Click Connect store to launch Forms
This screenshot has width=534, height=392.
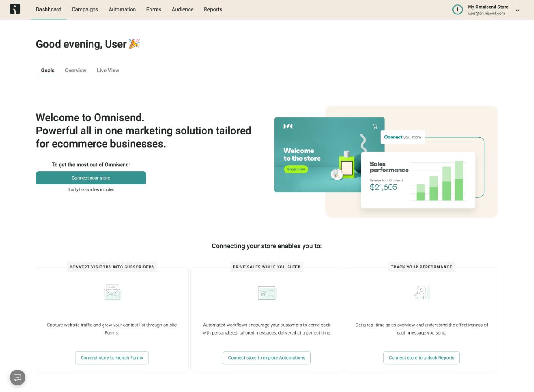112,357
